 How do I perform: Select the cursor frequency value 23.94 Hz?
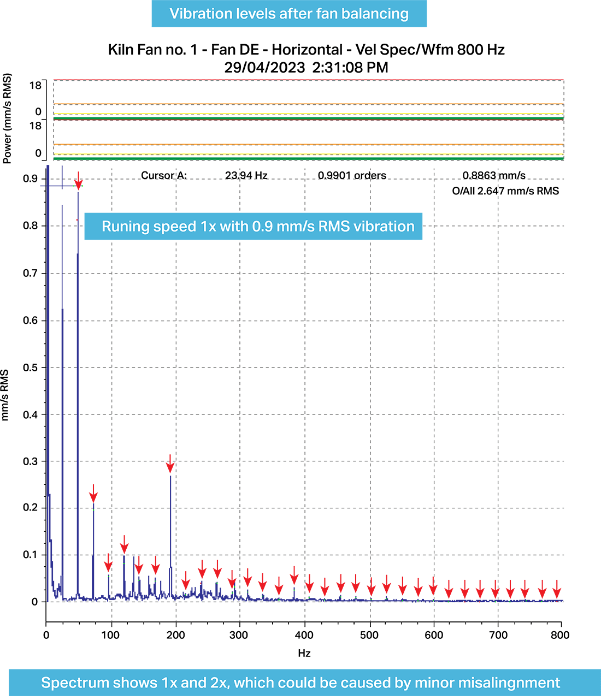246,175
